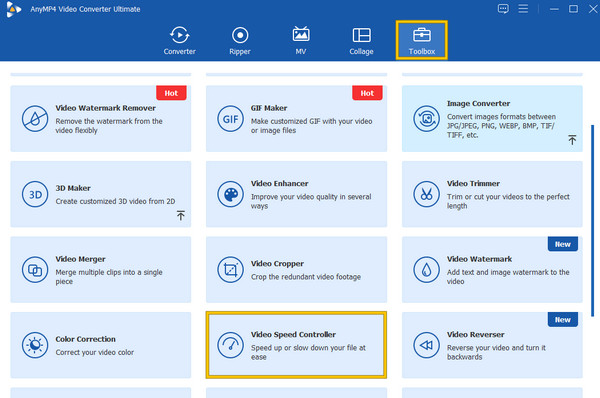Viewport: 600px width, 398px height.
Task: Open the GIF Maker title
Action: click(x=269, y=108)
